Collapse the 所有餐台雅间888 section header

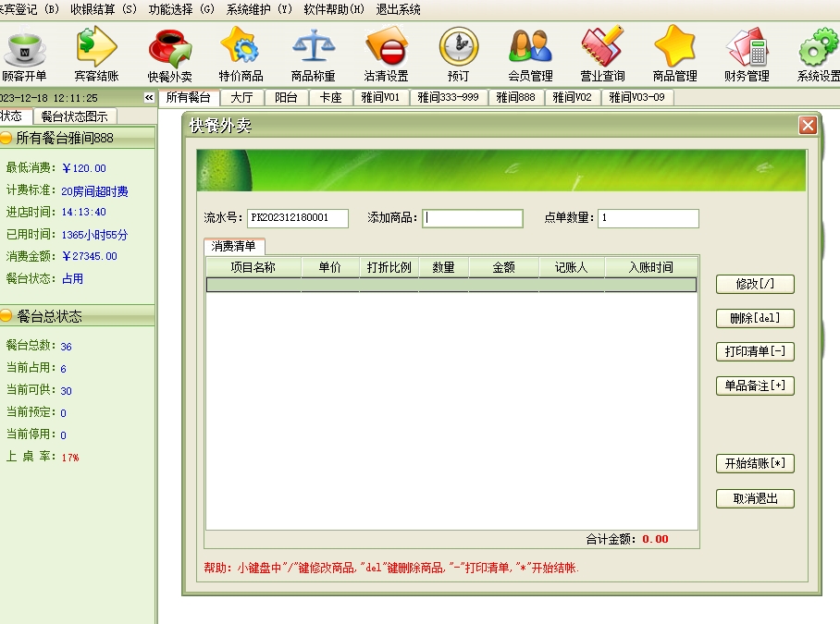[x=78, y=138]
